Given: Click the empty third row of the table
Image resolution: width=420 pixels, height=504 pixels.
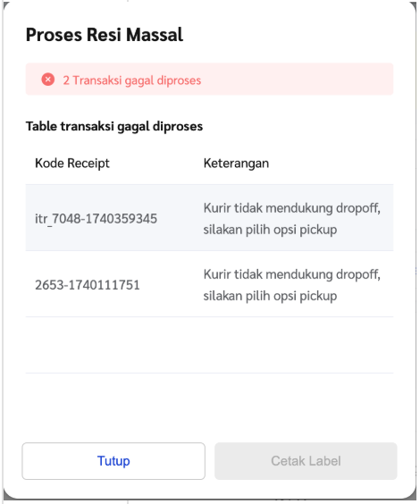Looking at the screenshot, I should 209,345.
